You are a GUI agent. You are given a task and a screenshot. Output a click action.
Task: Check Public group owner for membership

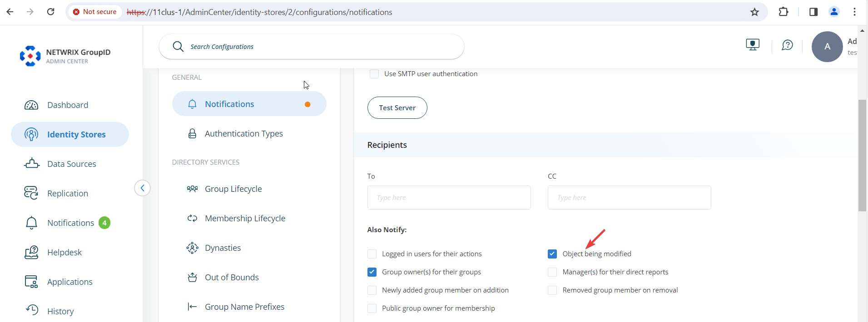[372, 308]
